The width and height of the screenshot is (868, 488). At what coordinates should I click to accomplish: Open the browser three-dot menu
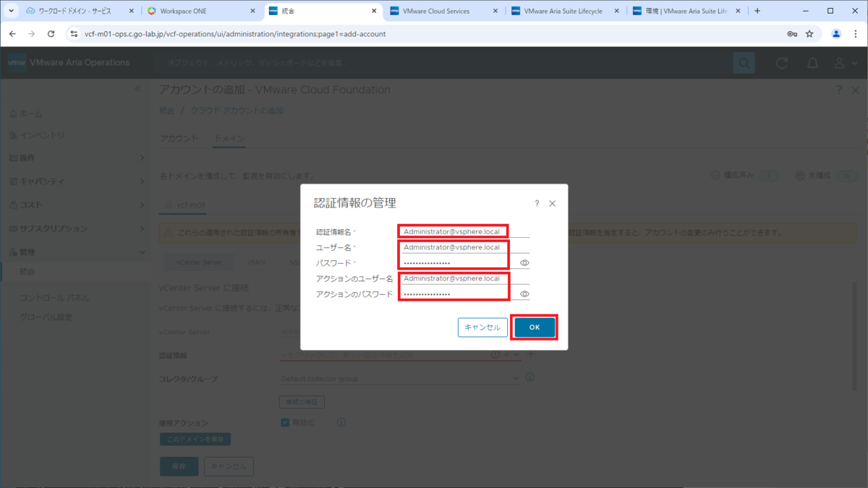[856, 34]
